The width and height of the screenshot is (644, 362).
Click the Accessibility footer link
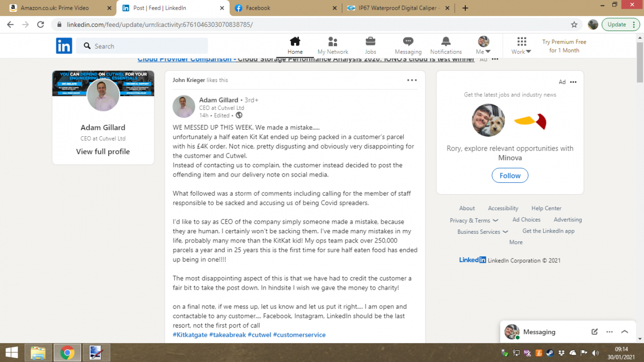coord(503,209)
